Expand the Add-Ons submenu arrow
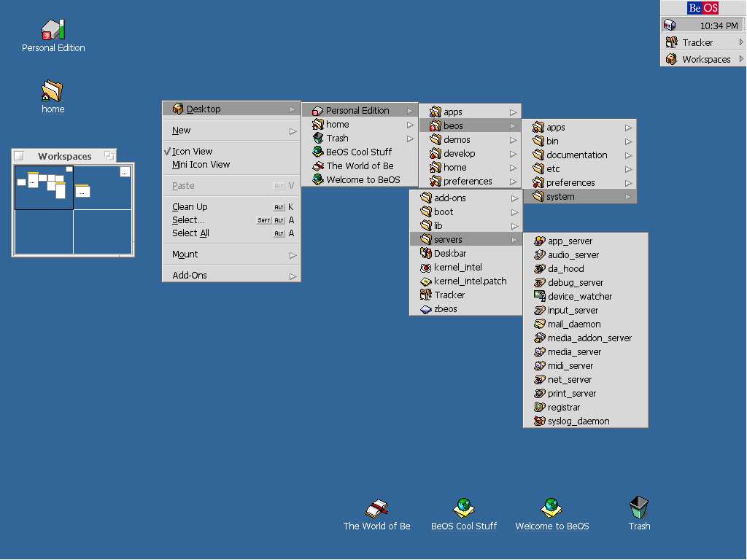Image resolution: width=747 pixels, height=560 pixels. coord(293,276)
